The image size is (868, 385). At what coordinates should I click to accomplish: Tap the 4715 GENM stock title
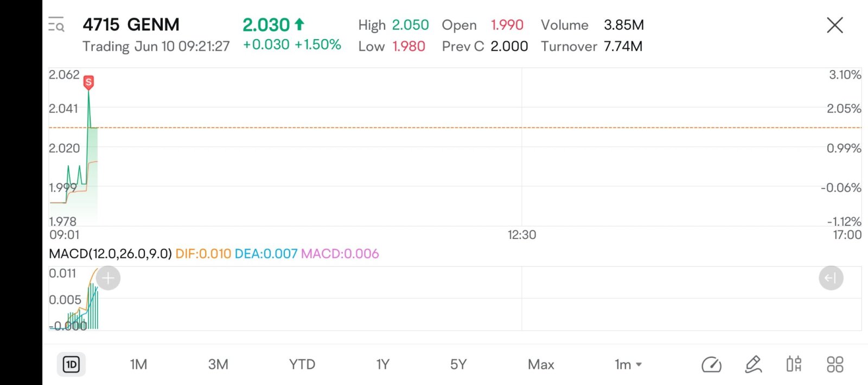click(131, 24)
